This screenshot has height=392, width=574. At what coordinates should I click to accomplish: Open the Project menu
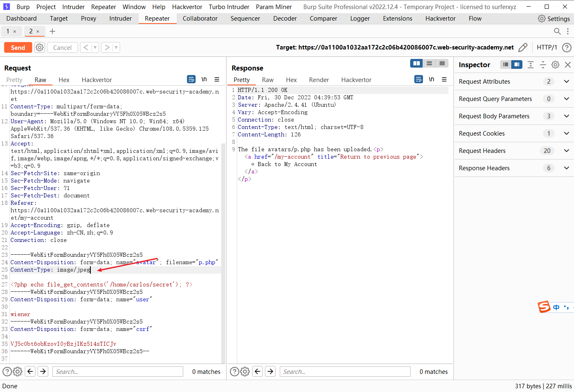click(x=46, y=7)
